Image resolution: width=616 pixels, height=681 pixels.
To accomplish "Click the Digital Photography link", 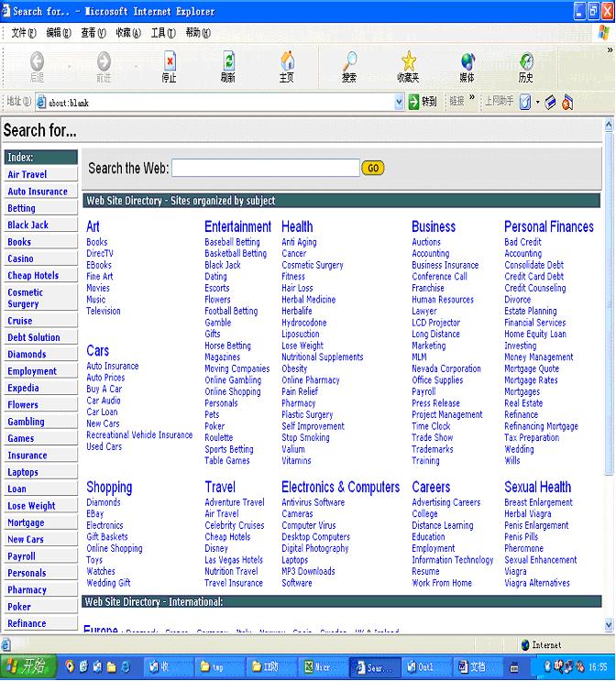I will [x=315, y=548].
